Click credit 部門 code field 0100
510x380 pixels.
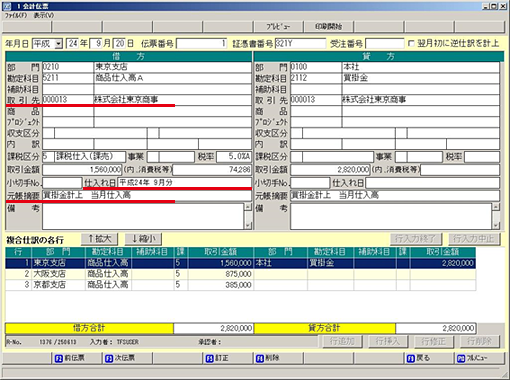[316, 67]
